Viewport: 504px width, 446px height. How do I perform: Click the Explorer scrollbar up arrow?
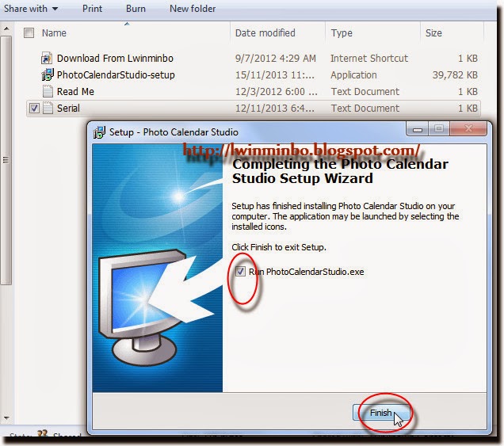(6, 29)
